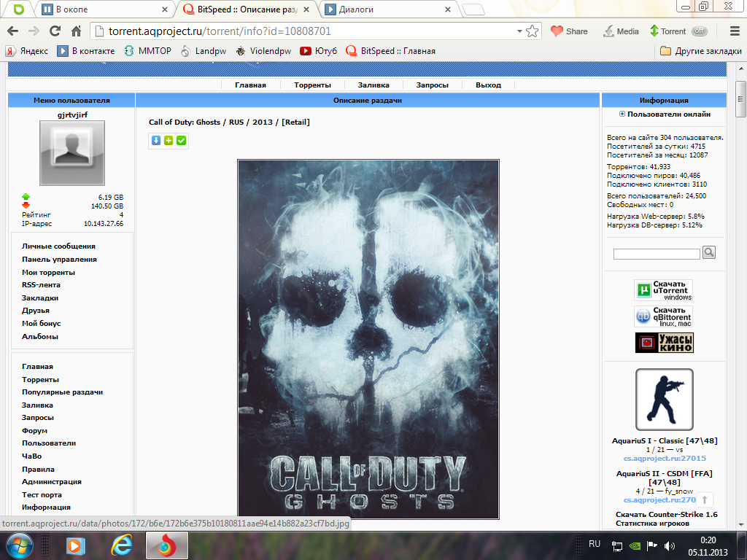Bookmark page with the star icon

pos(532,31)
